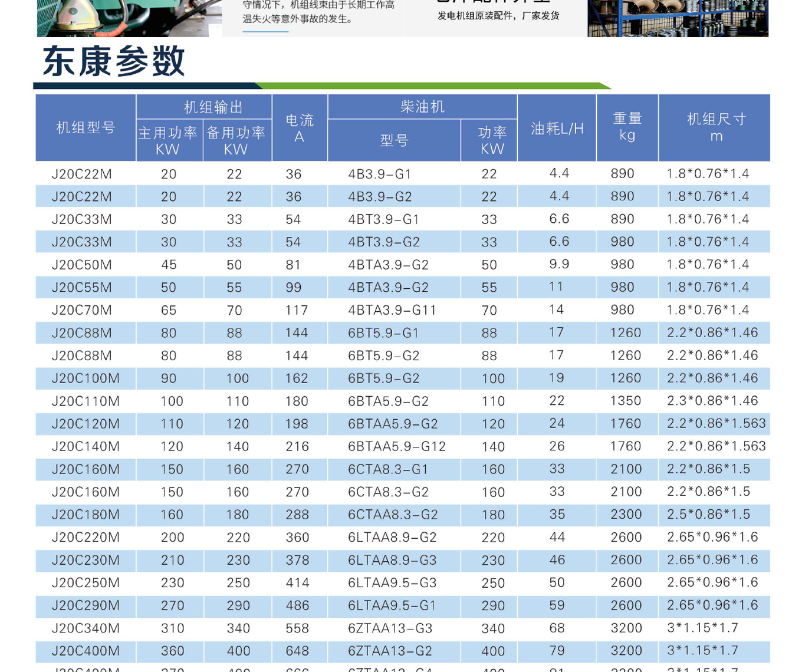Click the 柴油机 group header

point(422,107)
